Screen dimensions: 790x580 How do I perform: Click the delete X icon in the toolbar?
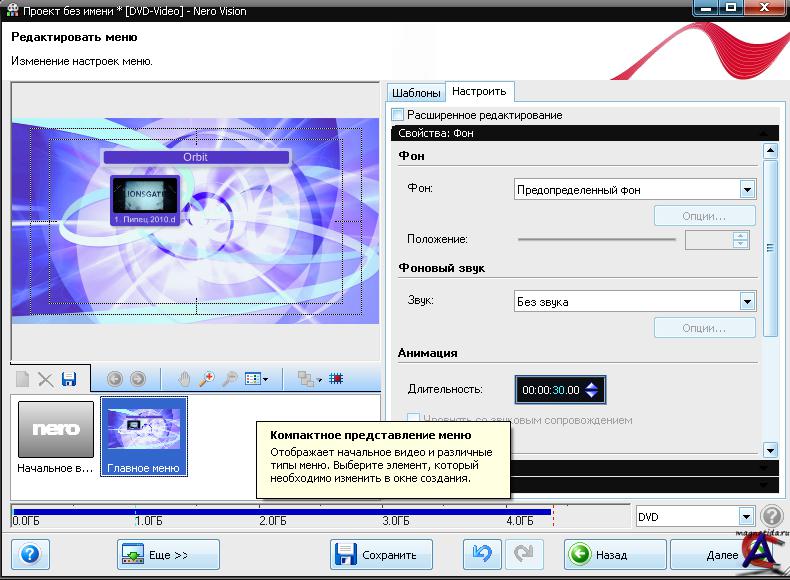pyautogui.click(x=45, y=379)
